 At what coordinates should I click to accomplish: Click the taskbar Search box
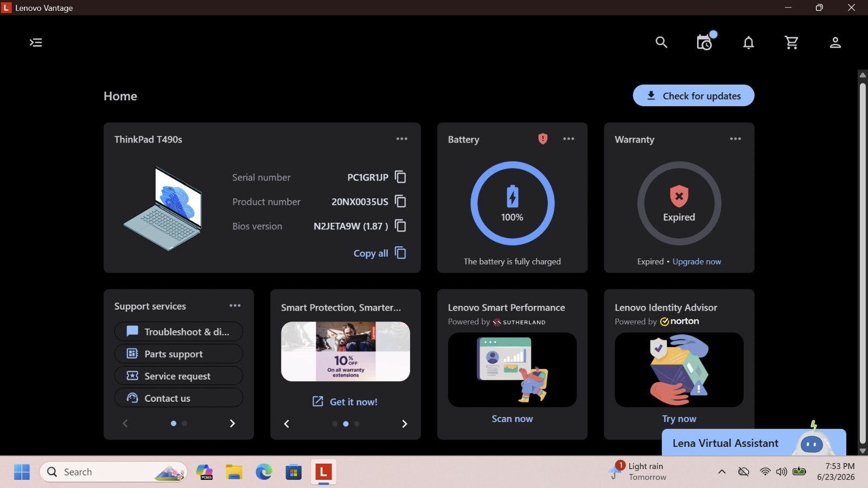tap(113, 472)
